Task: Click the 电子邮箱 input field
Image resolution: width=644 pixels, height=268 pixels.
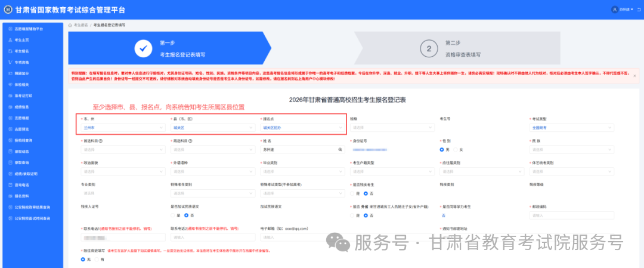Action: pyautogui.click(x=301, y=237)
